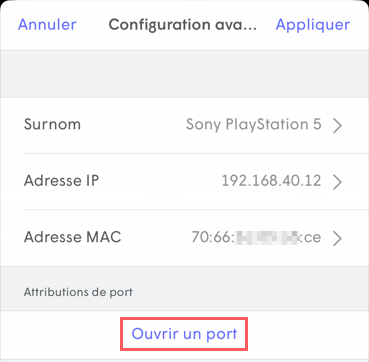Click the 70:66 start of the MAC address
Image resolution: width=369 pixels, height=362 pixels.
(x=213, y=237)
